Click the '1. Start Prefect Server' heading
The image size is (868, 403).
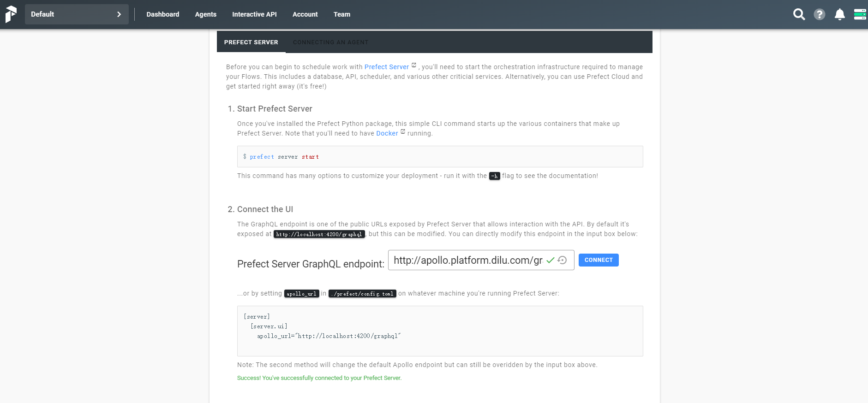click(270, 109)
